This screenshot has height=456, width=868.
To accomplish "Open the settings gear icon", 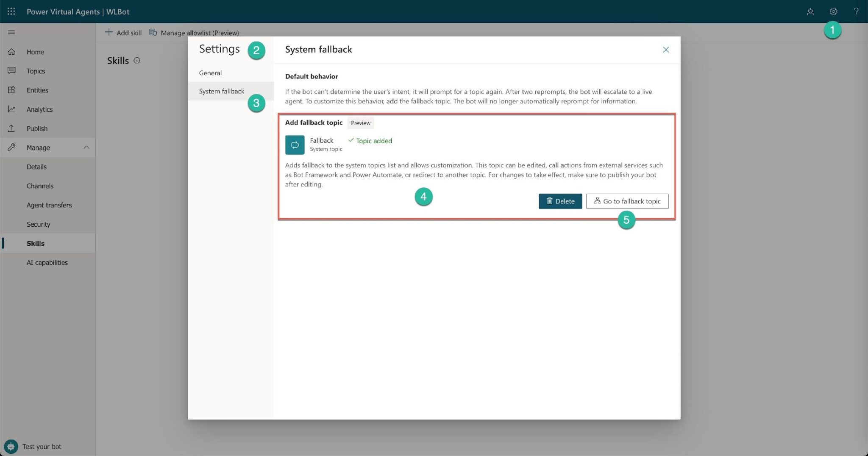I will [833, 11].
